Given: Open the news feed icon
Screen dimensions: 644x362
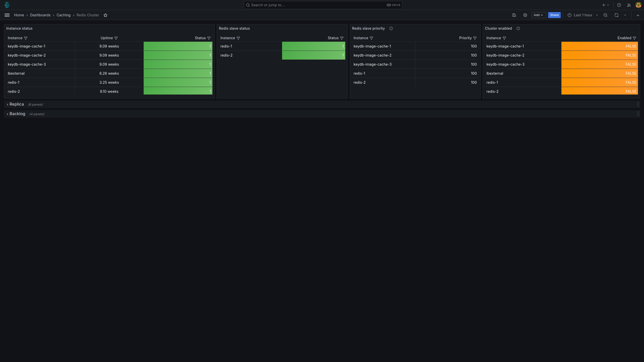Looking at the screenshot, I should (629, 5).
